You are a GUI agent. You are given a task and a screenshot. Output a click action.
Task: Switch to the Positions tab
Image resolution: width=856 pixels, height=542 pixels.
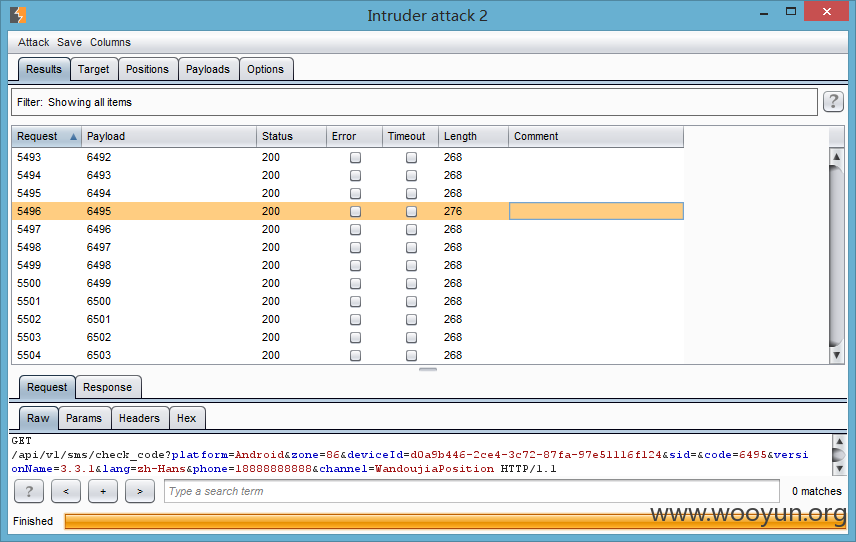tap(147, 69)
